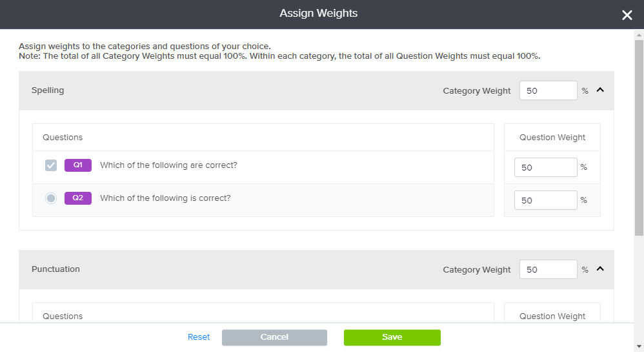
Task: Select the Spelling category header
Action: click(x=48, y=90)
